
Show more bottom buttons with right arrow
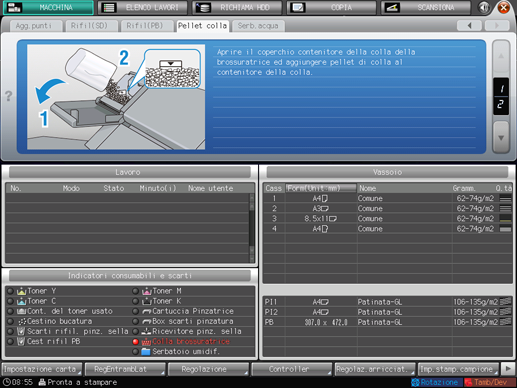[508, 369]
